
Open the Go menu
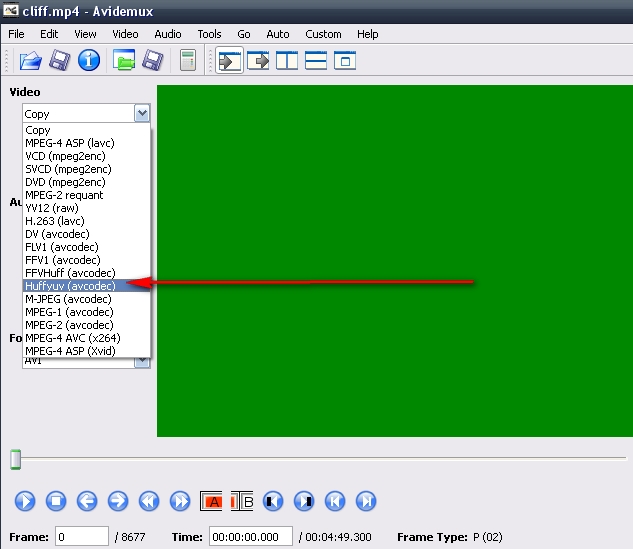pyautogui.click(x=243, y=34)
